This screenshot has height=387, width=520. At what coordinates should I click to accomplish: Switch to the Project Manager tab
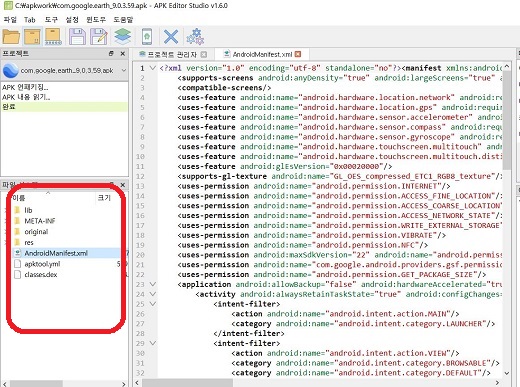point(173,54)
